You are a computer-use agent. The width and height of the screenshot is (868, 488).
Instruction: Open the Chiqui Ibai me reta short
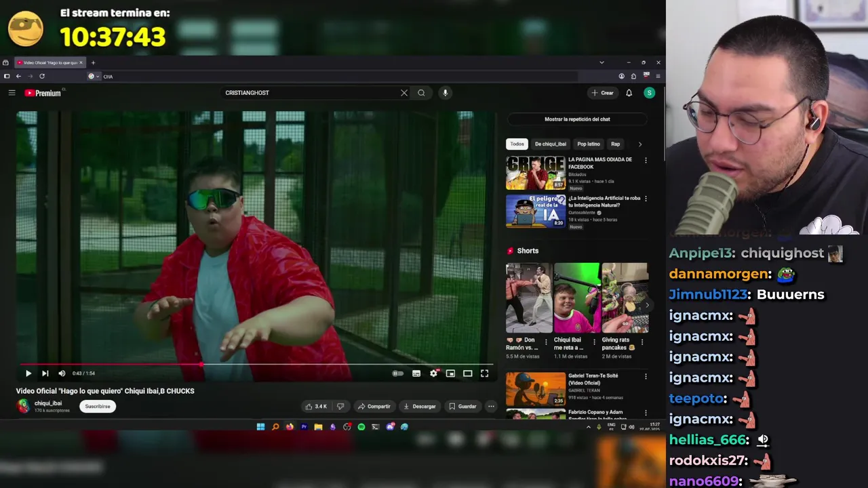(576, 298)
